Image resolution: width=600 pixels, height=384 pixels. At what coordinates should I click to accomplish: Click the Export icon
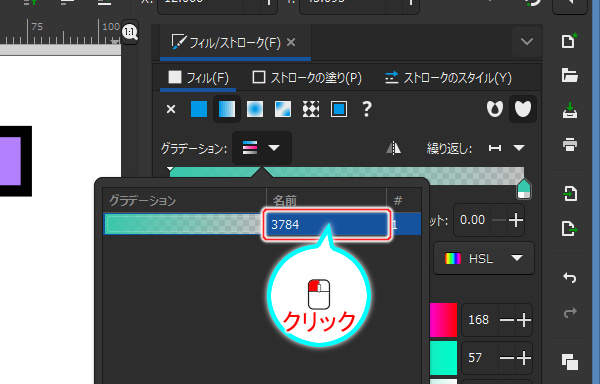[569, 229]
